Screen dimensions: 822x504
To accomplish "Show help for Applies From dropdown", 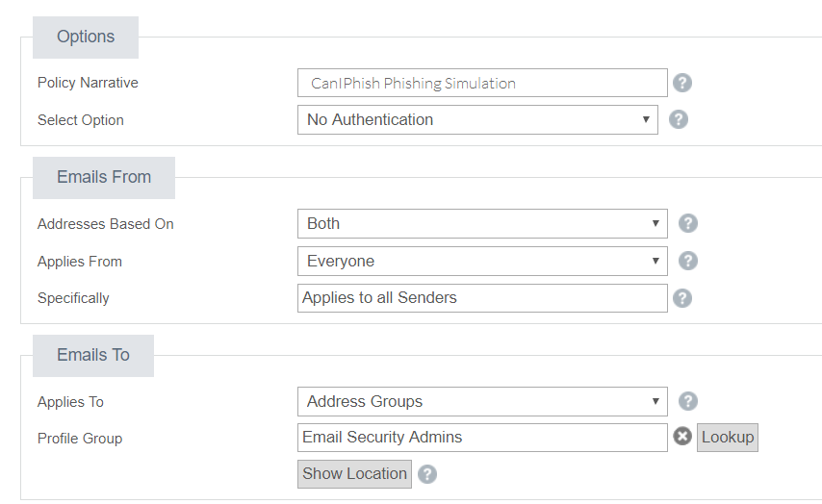I will click(687, 261).
